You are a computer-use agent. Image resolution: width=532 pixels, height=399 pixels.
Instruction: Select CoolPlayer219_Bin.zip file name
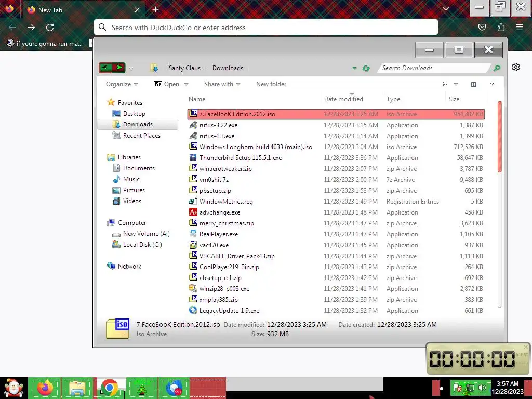[x=229, y=267]
